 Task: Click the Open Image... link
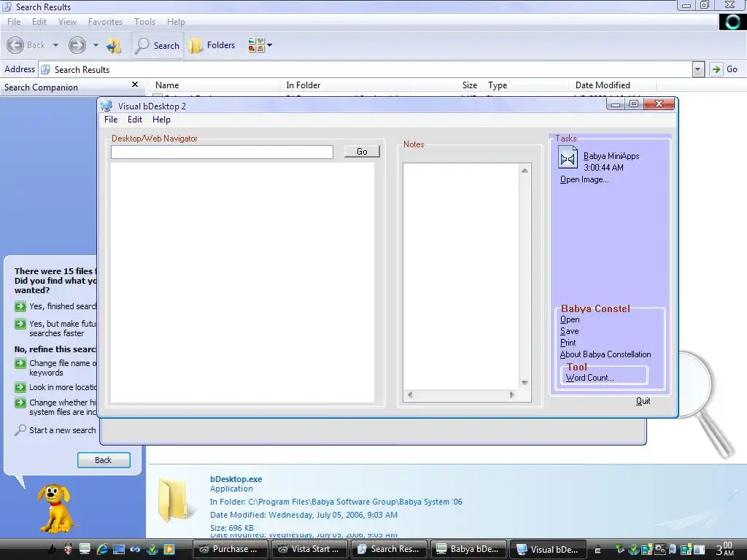(x=584, y=179)
